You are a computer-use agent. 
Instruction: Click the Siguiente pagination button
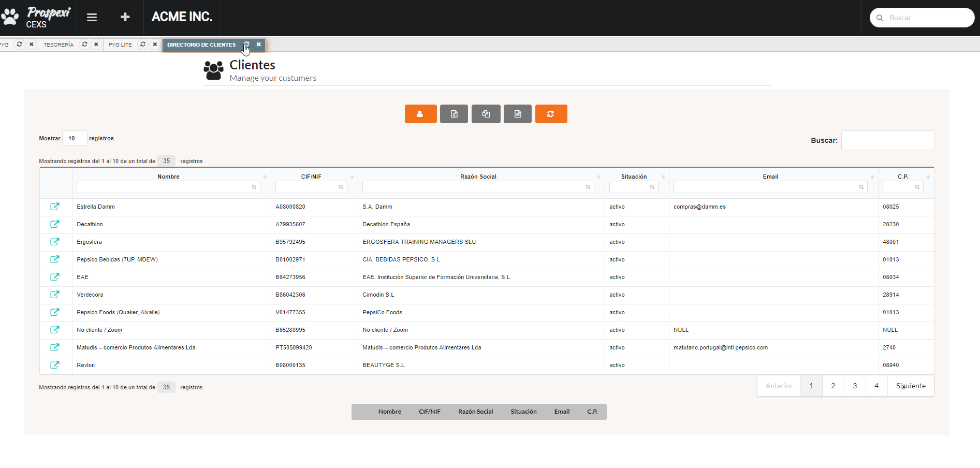(911, 386)
